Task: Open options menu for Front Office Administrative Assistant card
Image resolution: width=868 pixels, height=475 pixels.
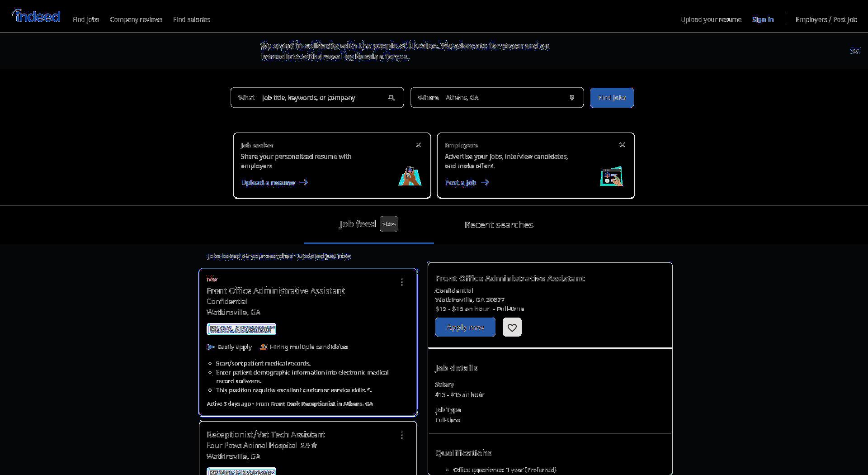Action: point(402,282)
